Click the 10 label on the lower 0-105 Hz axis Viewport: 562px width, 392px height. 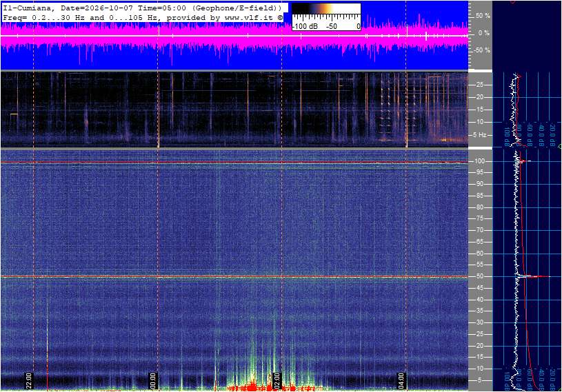pyautogui.click(x=479, y=369)
